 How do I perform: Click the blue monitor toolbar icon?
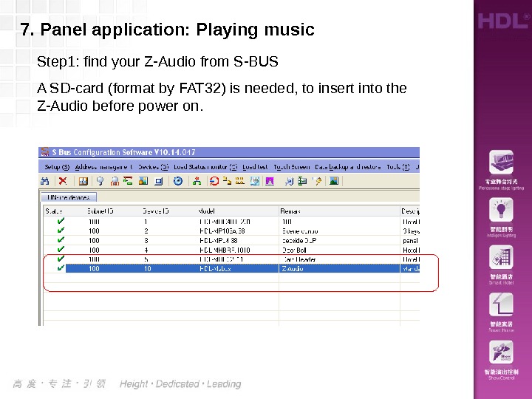click(x=158, y=182)
